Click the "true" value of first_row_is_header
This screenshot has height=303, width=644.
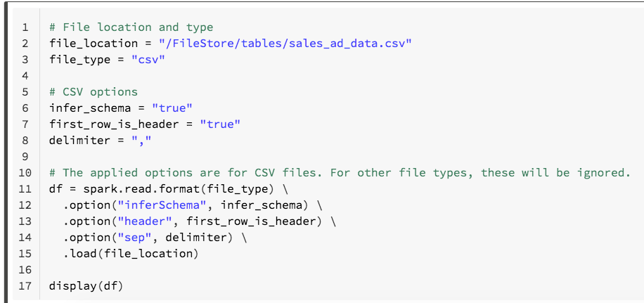pos(220,124)
